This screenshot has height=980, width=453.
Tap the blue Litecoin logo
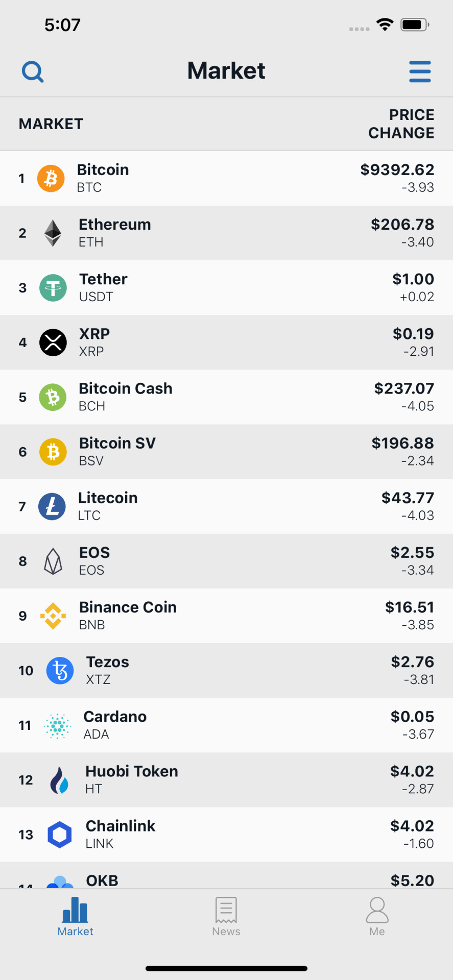(x=52, y=506)
